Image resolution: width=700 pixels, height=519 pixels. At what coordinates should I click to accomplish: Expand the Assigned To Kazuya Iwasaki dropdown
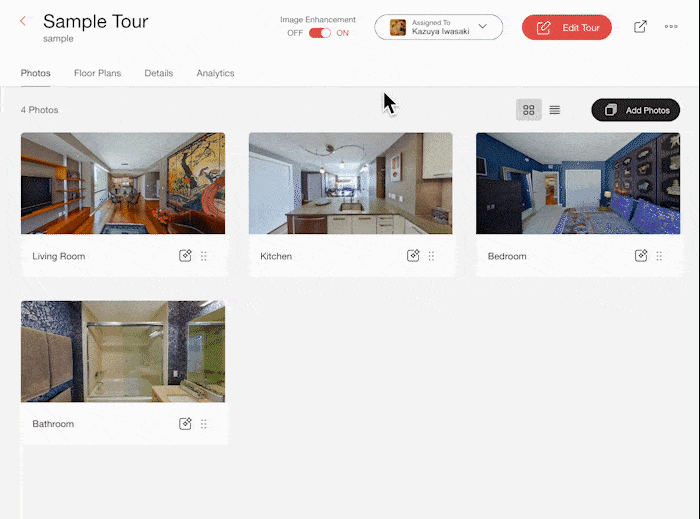tap(438, 27)
